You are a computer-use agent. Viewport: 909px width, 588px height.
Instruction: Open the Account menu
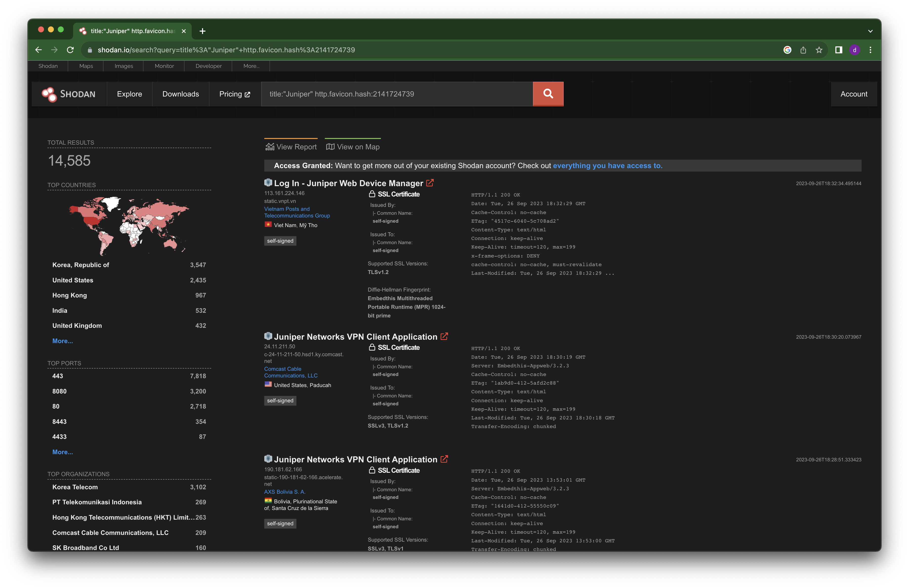coord(854,94)
